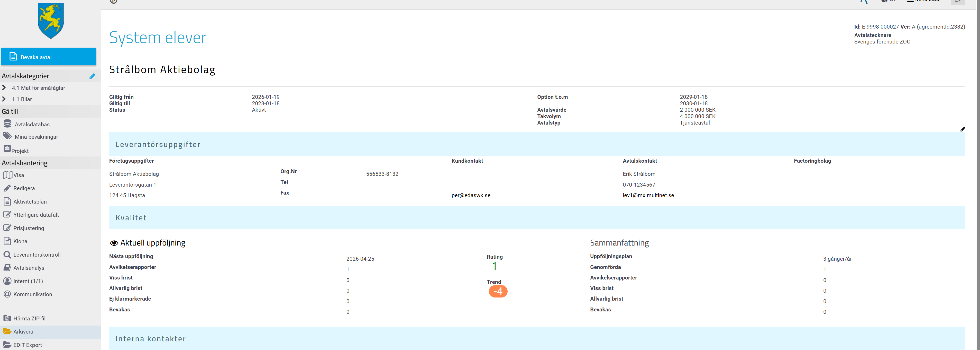Screen dimensions: 980x350
Task: Click the Bevaka avtal button
Action: pos(49,57)
